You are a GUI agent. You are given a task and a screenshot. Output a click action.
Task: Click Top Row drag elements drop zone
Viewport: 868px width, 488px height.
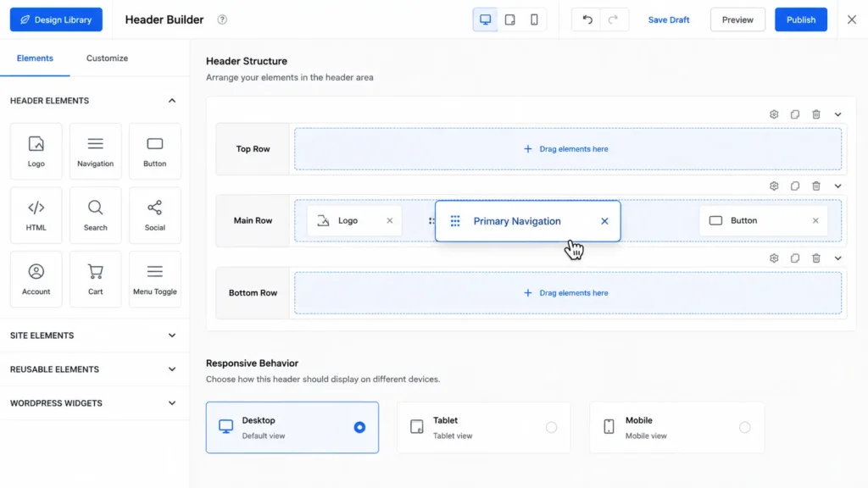tap(568, 149)
